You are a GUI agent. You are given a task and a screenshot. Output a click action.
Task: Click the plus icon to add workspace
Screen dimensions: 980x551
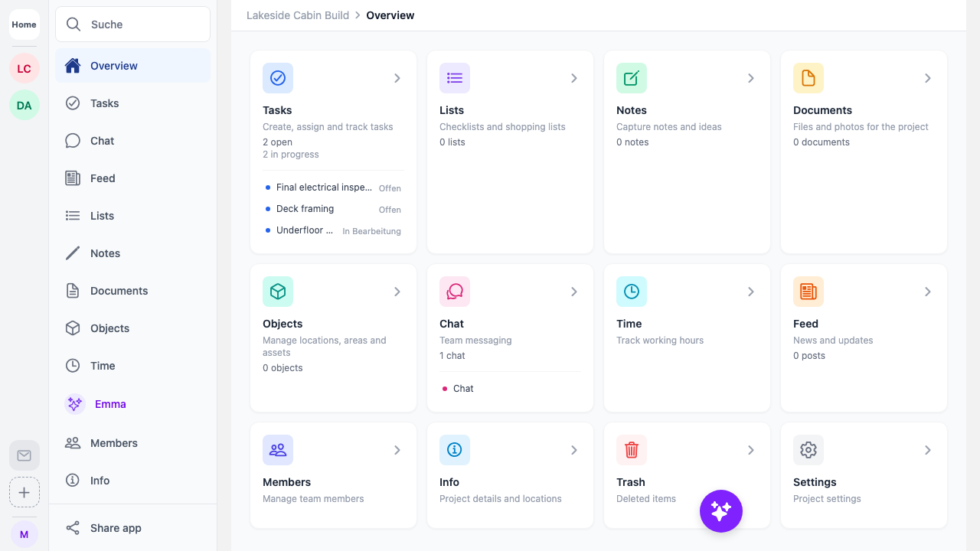24,492
